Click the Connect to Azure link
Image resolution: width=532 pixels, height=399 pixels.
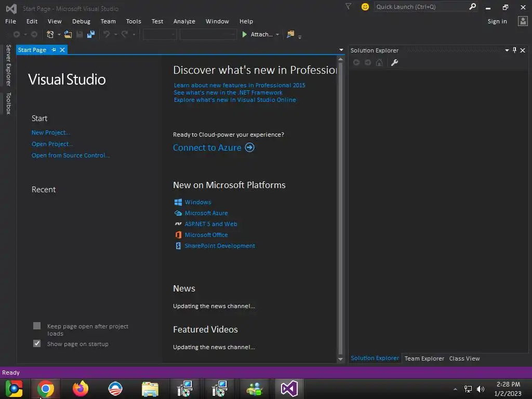pos(207,148)
